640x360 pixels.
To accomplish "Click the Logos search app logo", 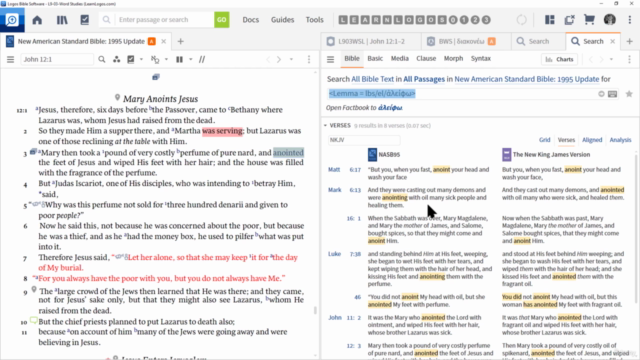I will point(12,20).
